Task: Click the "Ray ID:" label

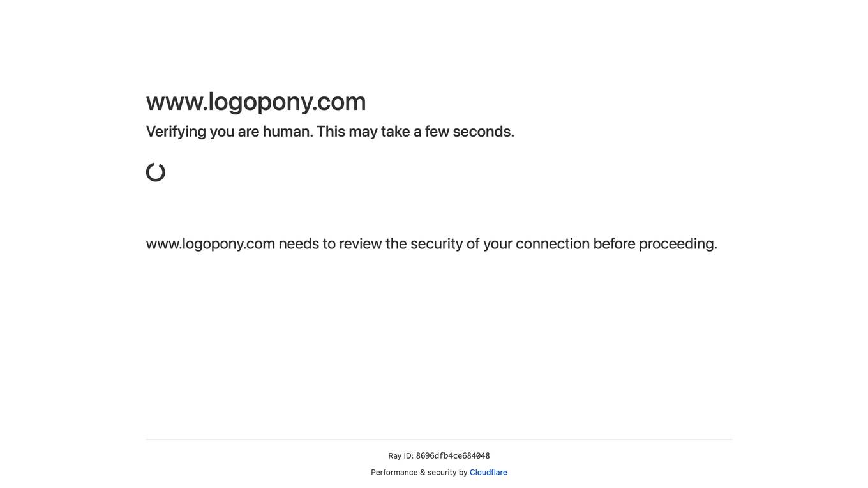Action: point(401,456)
